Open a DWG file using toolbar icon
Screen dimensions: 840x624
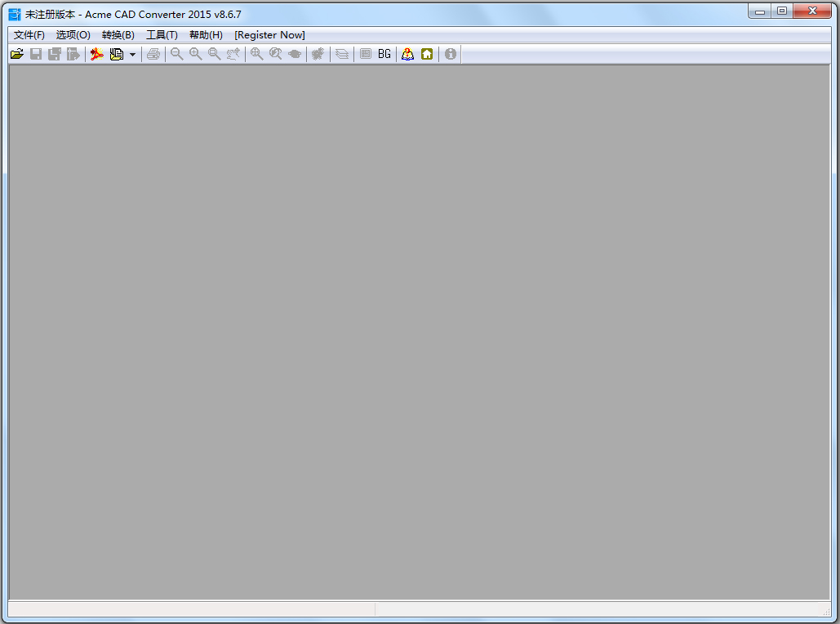[16, 53]
